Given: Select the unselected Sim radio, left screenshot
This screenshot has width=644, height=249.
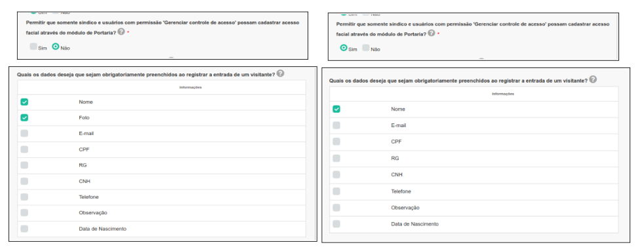Looking at the screenshot, I should [x=33, y=47].
